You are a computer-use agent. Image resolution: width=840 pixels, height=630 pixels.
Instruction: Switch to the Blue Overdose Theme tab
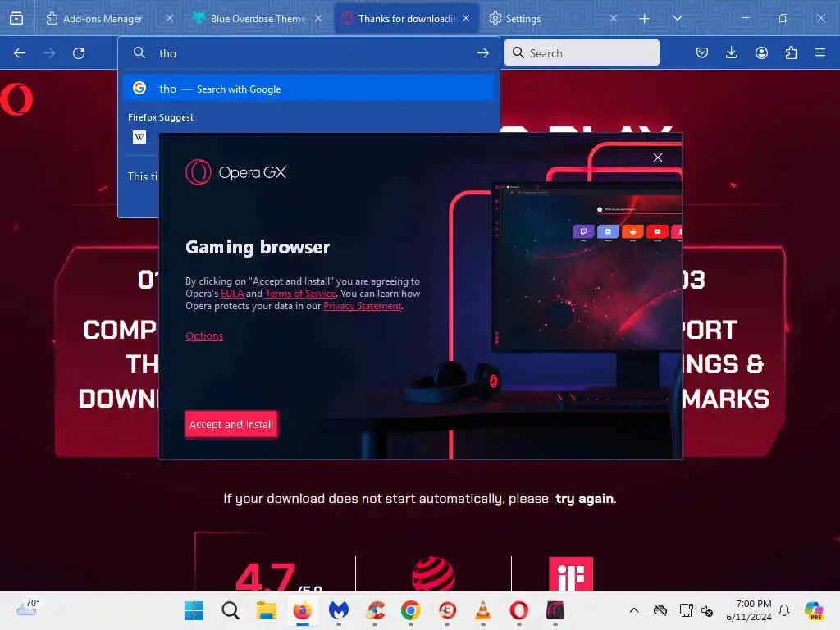(x=258, y=18)
